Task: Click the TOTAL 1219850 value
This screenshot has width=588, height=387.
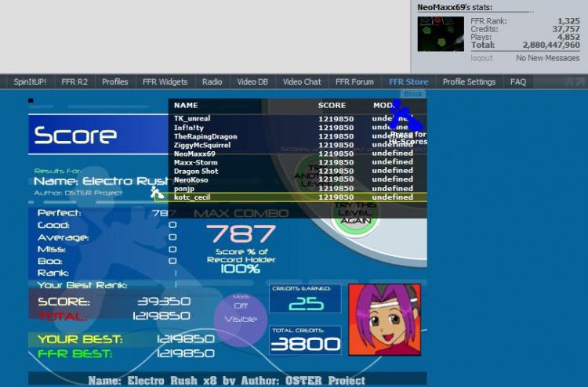Action: point(162,316)
